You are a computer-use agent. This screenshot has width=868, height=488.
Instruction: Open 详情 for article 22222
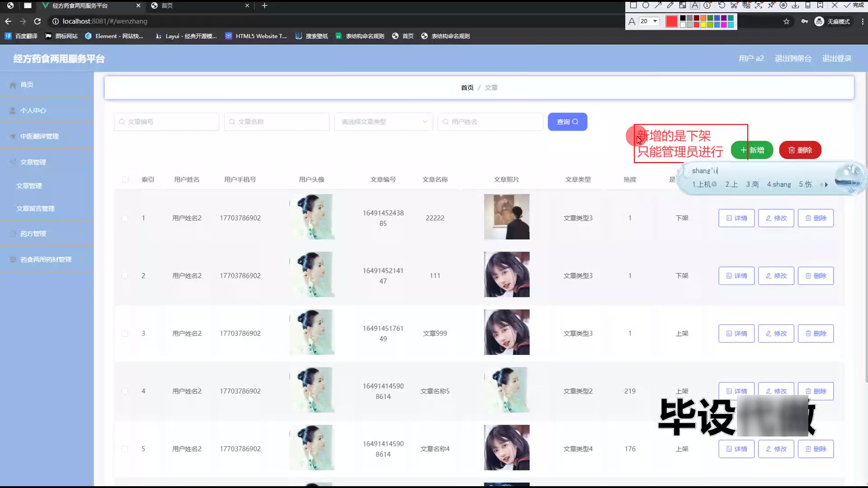pyautogui.click(x=736, y=218)
